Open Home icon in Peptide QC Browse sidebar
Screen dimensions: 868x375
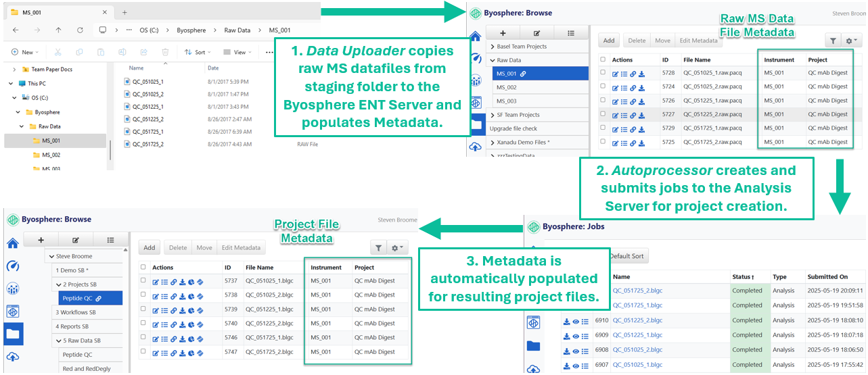[x=12, y=243]
